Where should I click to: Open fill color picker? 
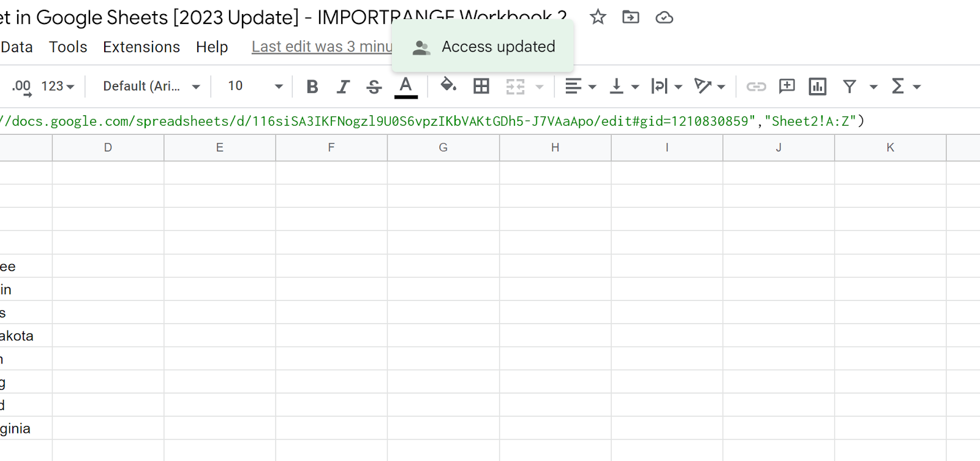click(448, 85)
